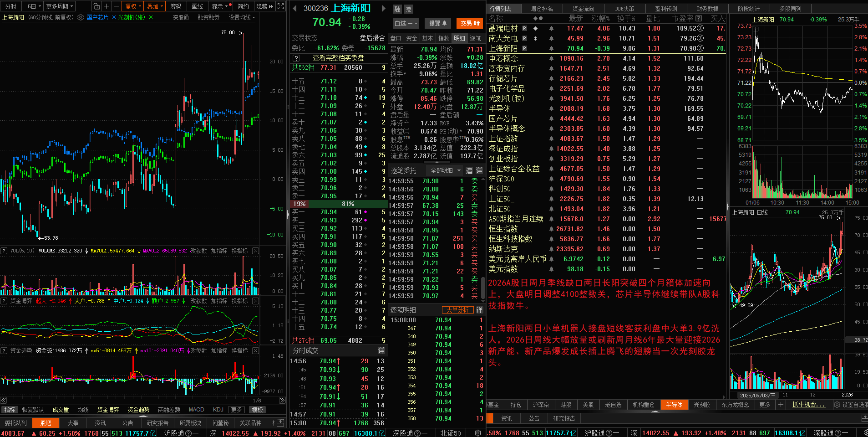Open help for the 资金趋势 indicator

click(4, 350)
